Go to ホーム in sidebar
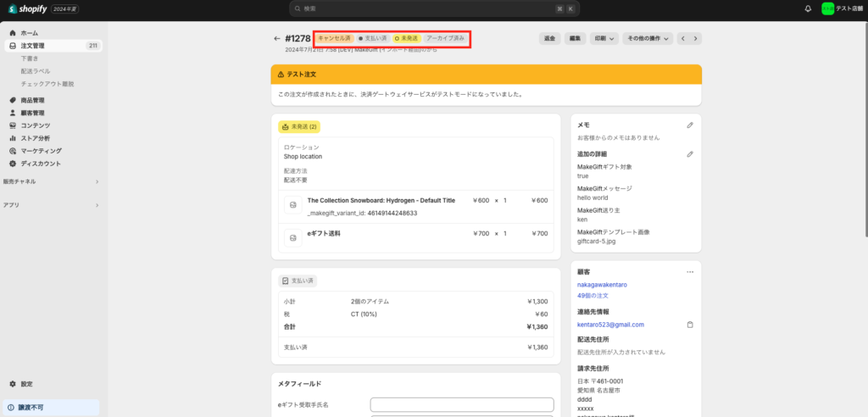 (x=30, y=33)
